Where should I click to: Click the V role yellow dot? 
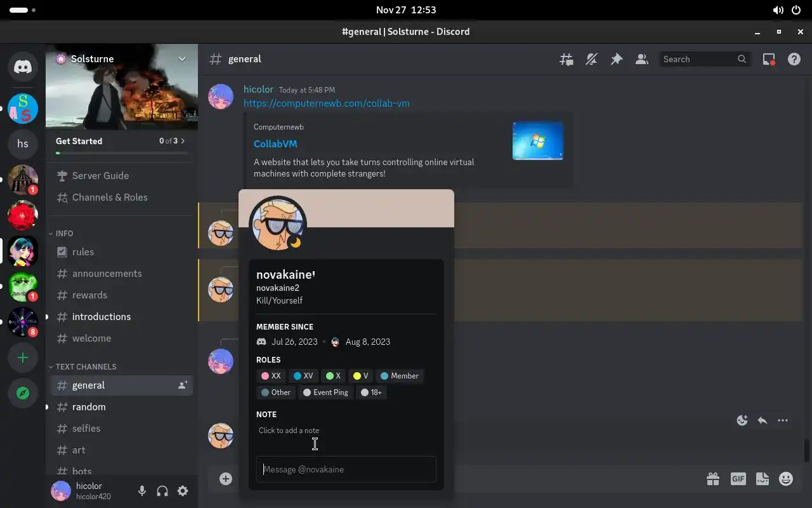(x=357, y=376)
